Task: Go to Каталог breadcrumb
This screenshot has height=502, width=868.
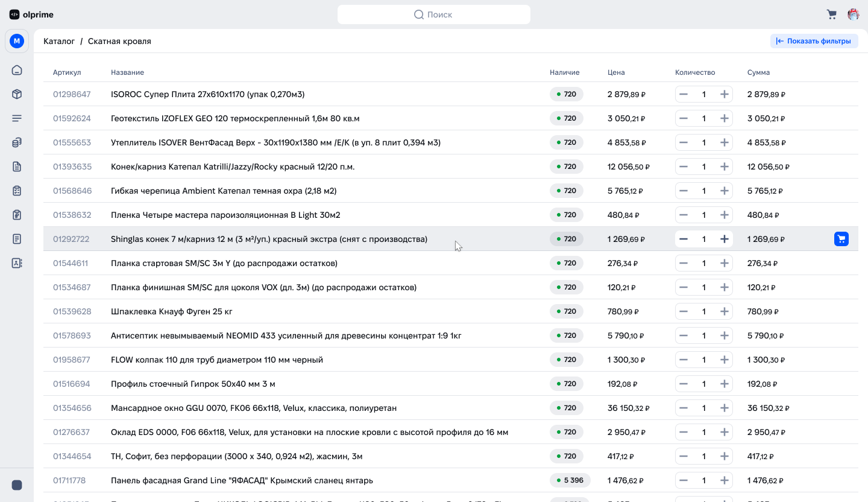Action: point(59,41)
